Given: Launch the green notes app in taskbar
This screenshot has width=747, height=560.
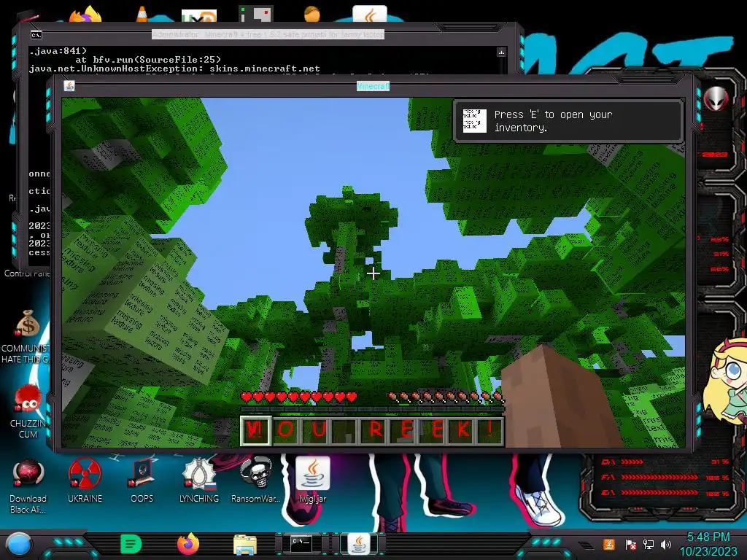Looking at the screenshot, I should (x=131, y=544).
